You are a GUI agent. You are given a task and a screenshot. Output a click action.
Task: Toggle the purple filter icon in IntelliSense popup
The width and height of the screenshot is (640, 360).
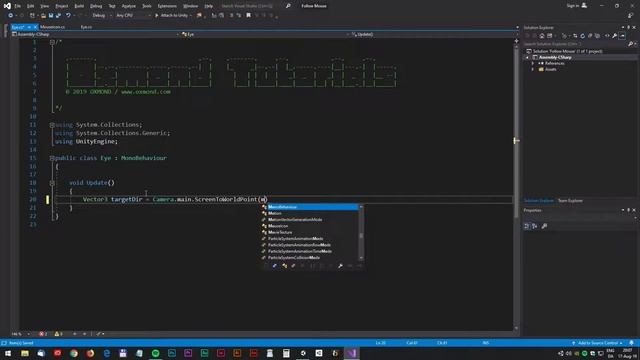[293, 266]
